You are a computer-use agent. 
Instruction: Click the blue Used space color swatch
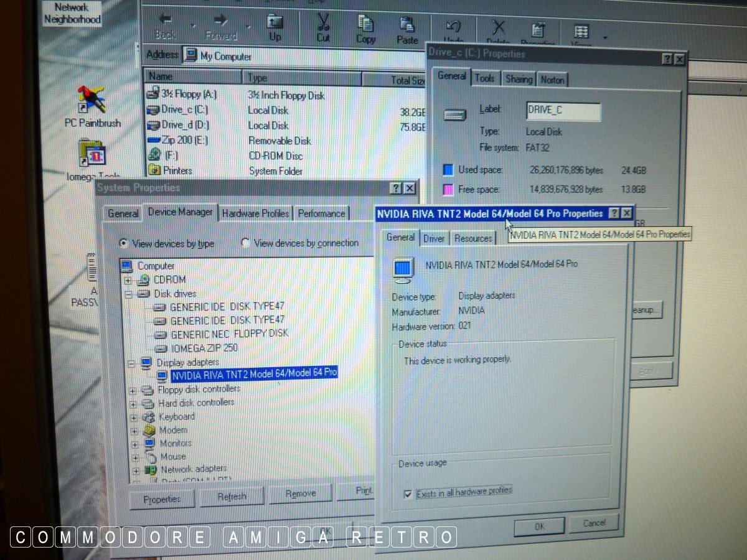pos(448,170)
